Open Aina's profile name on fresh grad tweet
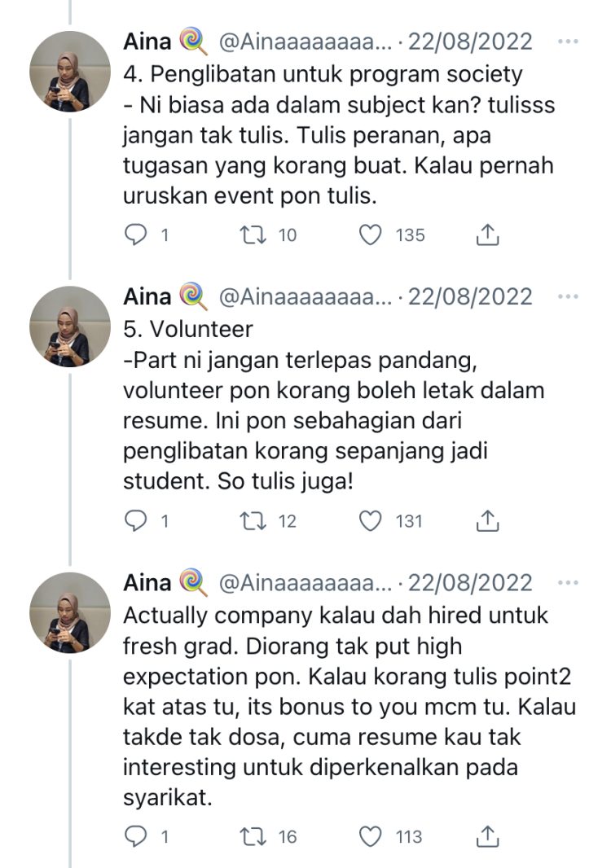611x868 pixels. 147,583
